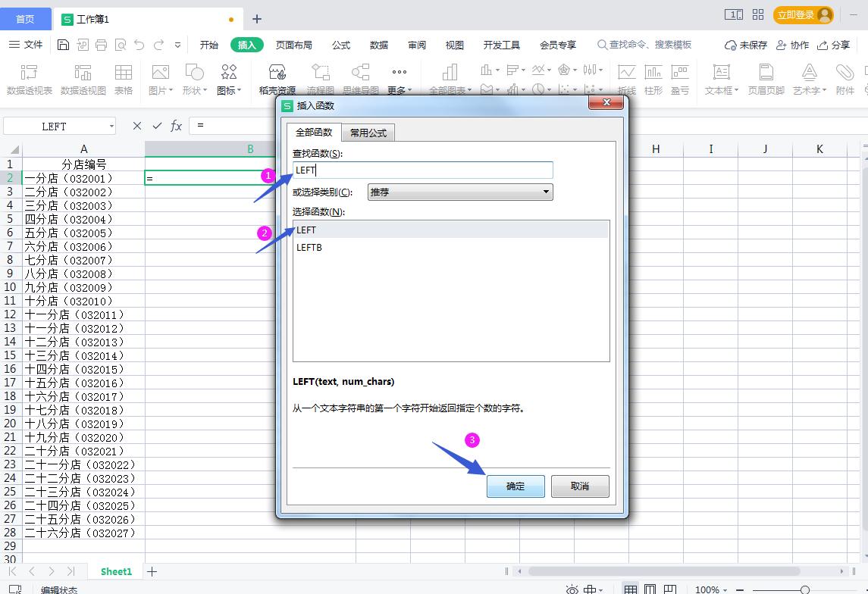Open the application grid icon near login
The width and height of the screenshot is (868, 594).
(758, 15)
